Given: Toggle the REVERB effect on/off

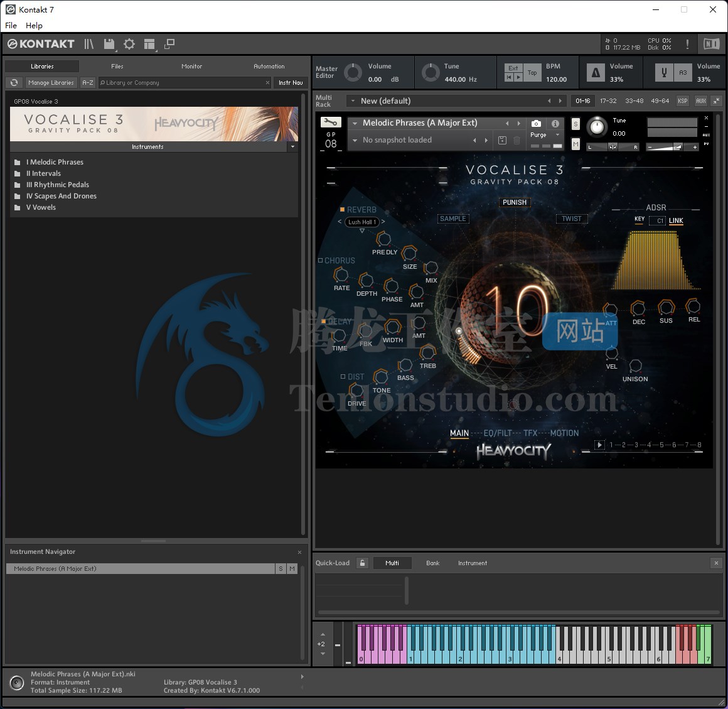Looking at the screenshot, I should pyautogui.click(x=342, y=210).
